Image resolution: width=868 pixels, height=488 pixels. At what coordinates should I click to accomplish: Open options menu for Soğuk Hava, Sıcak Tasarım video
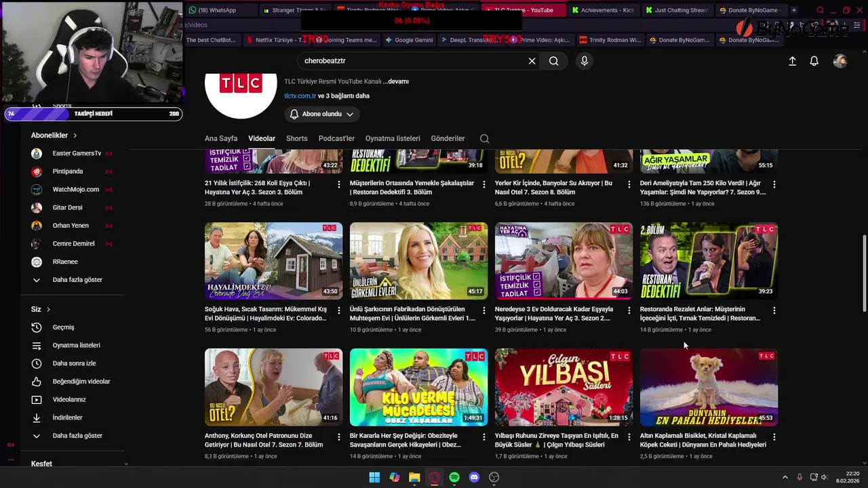tap(339, 310)
